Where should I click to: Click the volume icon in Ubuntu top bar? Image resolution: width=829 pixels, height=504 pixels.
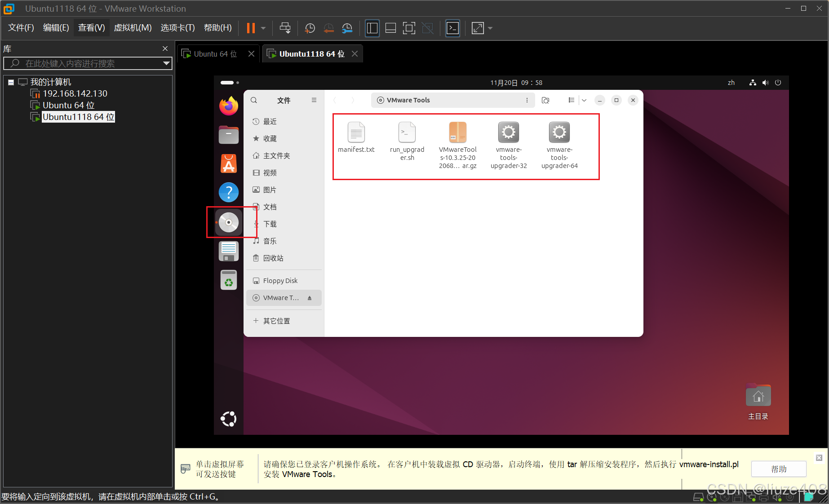pyautogui.click(x=765, y=83)
